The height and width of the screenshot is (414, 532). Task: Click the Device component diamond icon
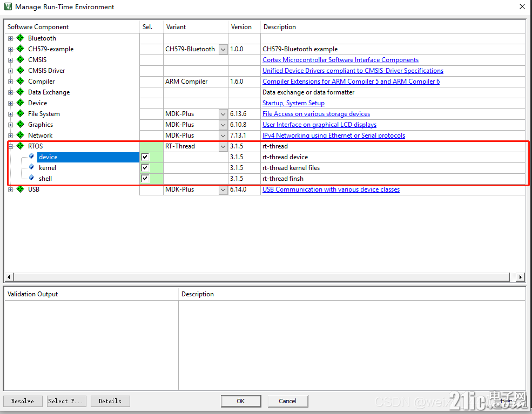[x=21, y=103]
